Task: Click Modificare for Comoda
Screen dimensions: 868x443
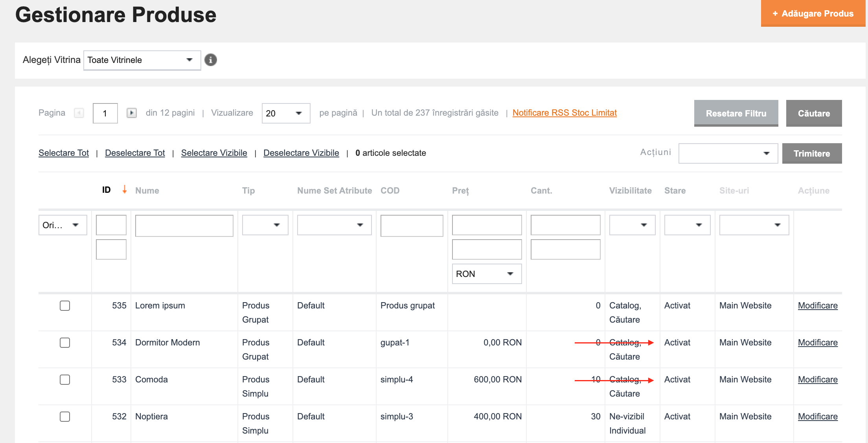Action: coord(818,380)
